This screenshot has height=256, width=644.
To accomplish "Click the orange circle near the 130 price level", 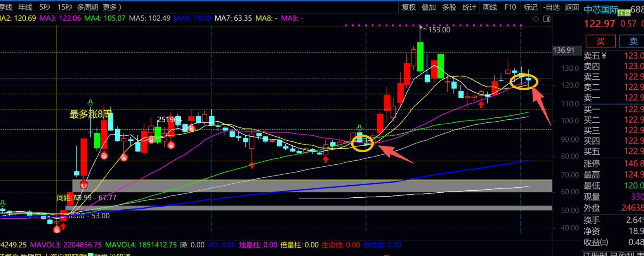I will pyautogui.click(x=524, y=82).
